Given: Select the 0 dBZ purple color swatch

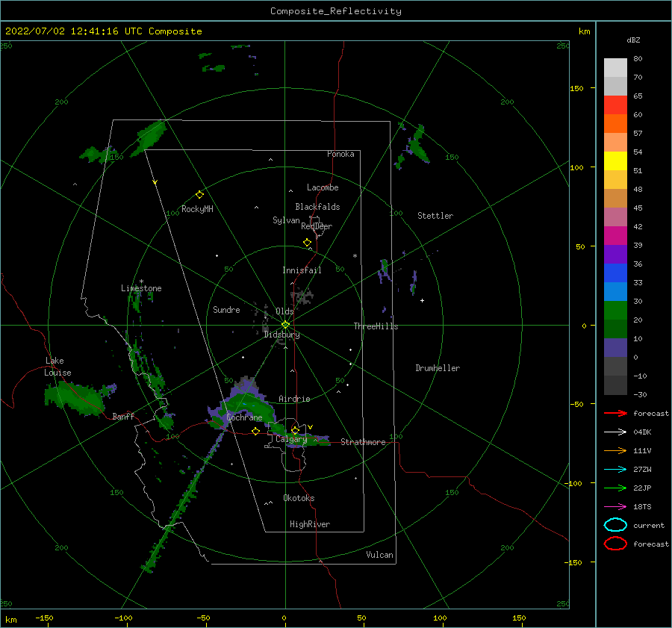Looking at the screenshot, I should tap(615, 347).
